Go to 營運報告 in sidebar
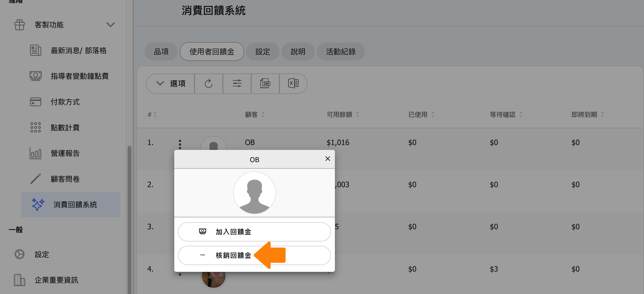 [x=65, y=153]
